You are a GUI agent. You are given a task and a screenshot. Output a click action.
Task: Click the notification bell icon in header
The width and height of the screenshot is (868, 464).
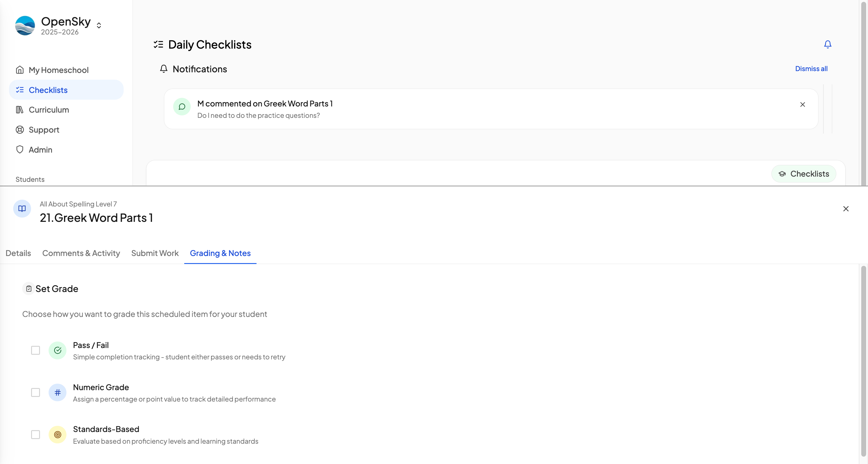pos(828,44)
